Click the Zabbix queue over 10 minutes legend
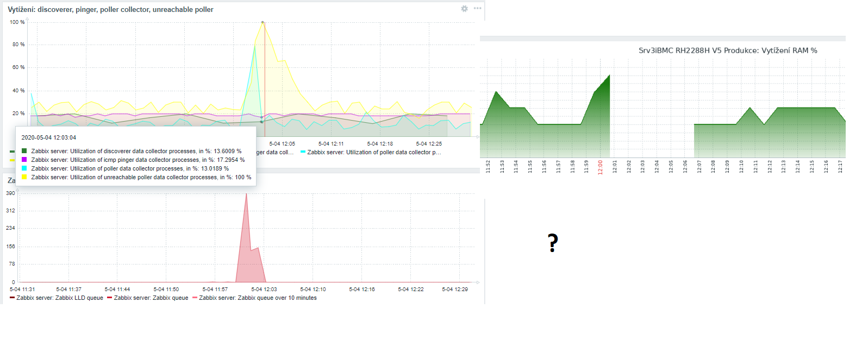Image resolution: width=868 pixels, height=346 pixels. coord(254,298)
